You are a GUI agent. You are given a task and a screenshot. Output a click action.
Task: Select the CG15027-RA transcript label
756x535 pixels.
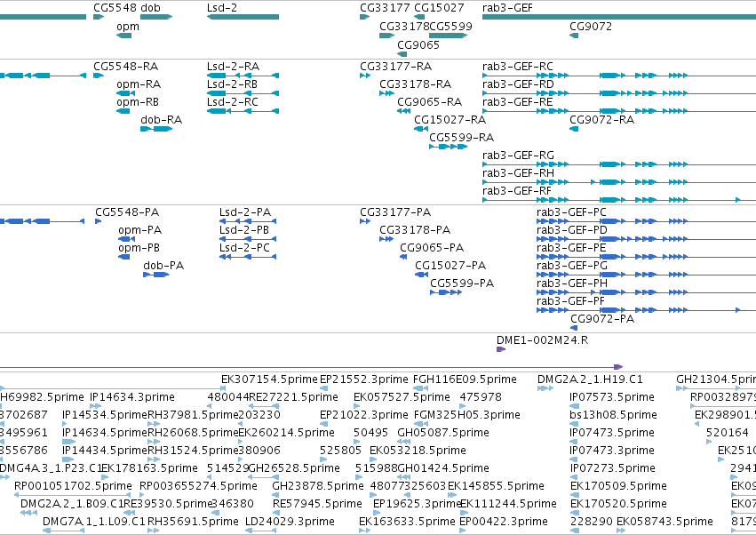point(450,120)
